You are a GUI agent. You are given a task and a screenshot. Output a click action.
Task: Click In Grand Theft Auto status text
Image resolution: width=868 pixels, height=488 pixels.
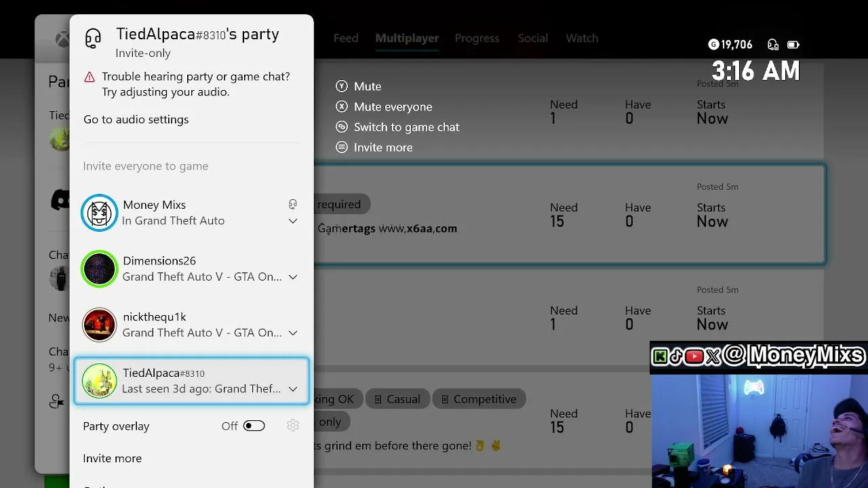(x=174, y=220)
